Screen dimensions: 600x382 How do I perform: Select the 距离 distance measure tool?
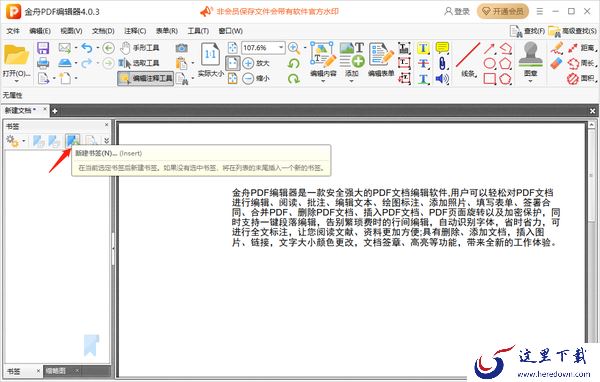tap(582, 48)
